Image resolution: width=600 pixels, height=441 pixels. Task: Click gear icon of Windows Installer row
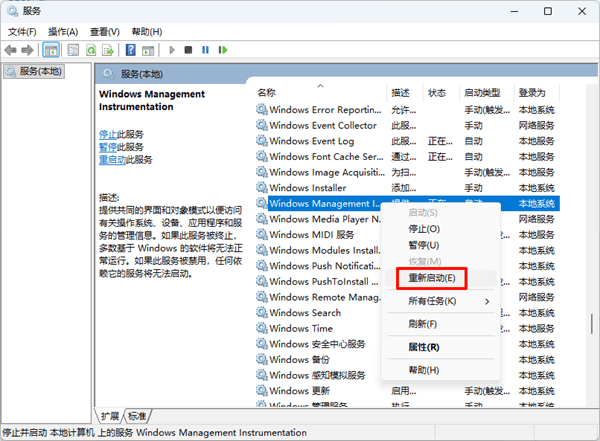tap(262, 188)
